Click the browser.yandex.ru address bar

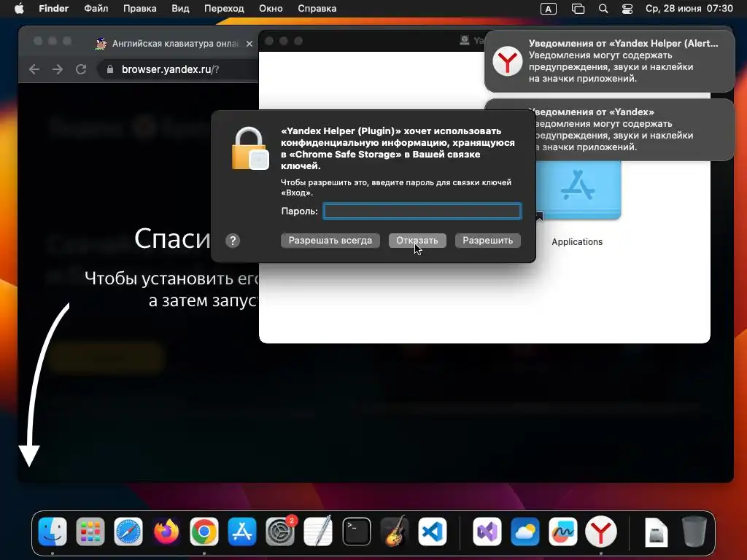[179, 69]
